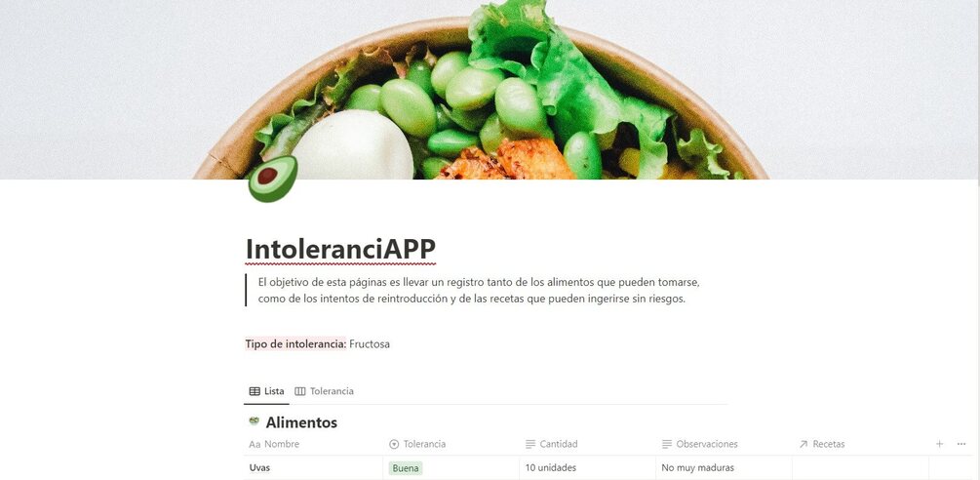
Task: Open the Uvas row entry
Action: click(259, 468)
